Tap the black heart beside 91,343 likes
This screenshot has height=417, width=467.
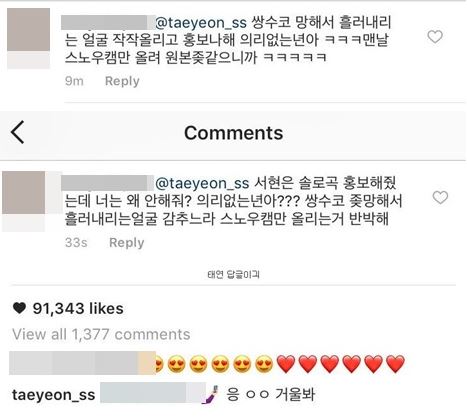(19, 308)
